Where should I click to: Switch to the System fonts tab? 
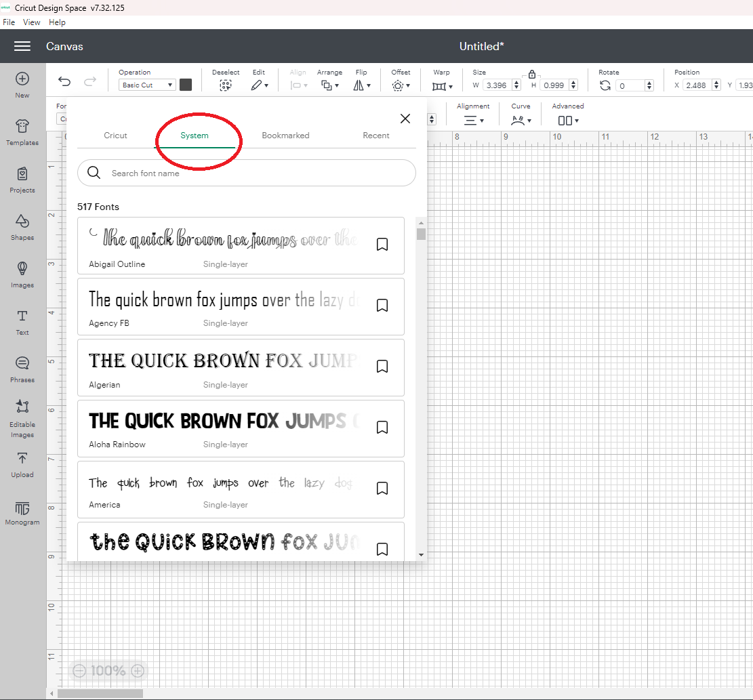[195, 136]
